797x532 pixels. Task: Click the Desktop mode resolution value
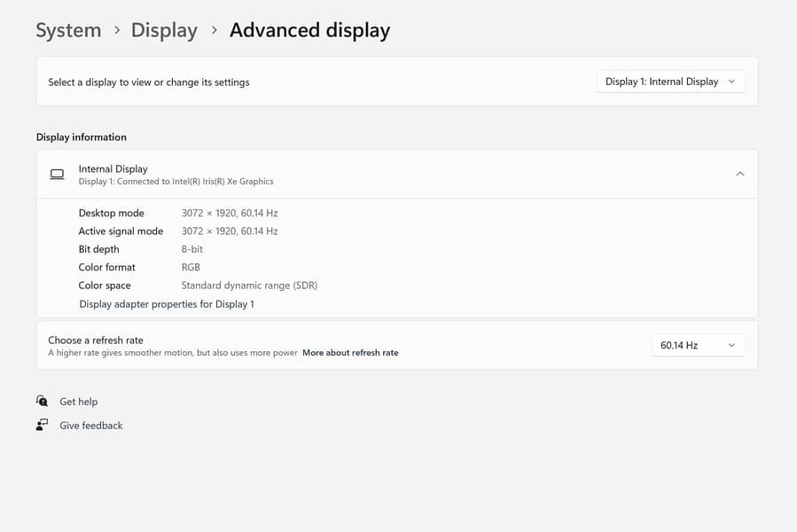pyautogui.click(x=230, y=213)
